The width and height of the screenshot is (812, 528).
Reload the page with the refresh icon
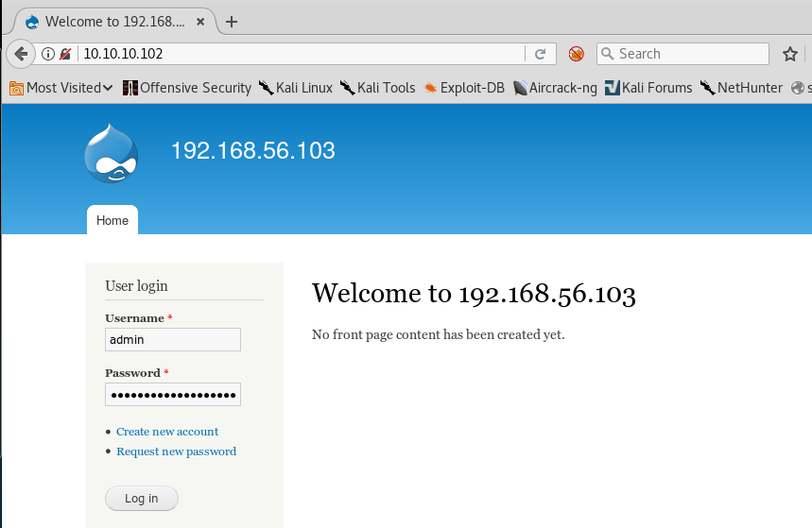click(541, 54)
